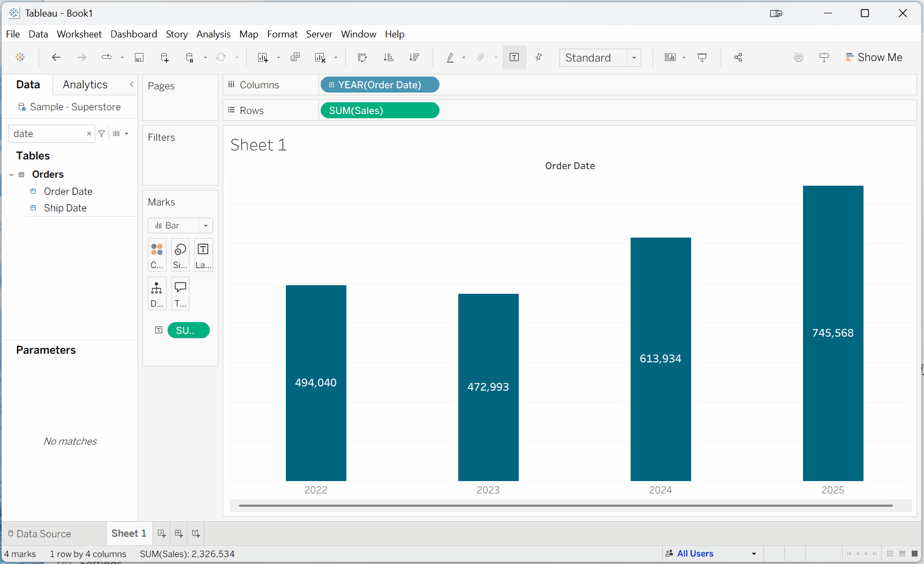The width and height of the screenshot is (924, 564).
Task: Toggle Show Mark Labels toolbar button
Action: [514, 57]
